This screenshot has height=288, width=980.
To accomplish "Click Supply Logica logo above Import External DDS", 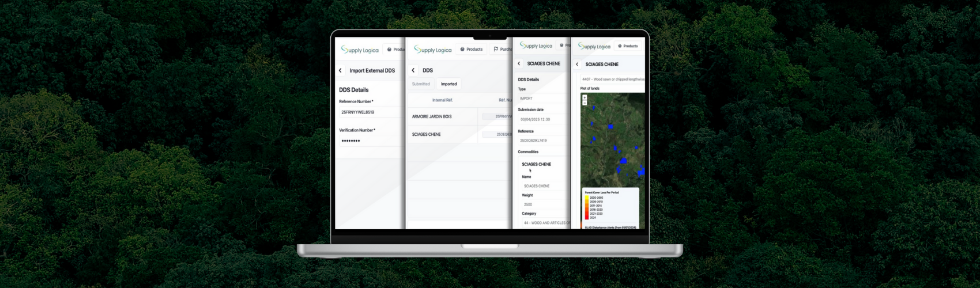I will [360, 50].
